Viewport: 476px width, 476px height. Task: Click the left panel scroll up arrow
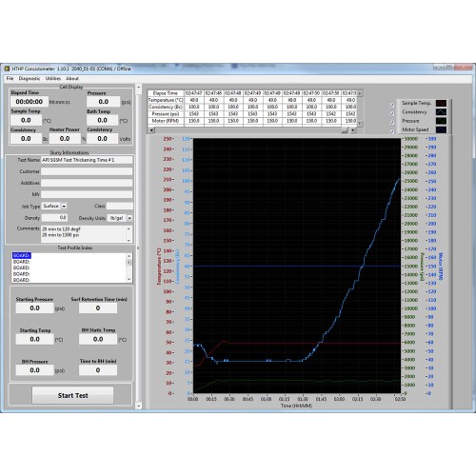[138, 87]
